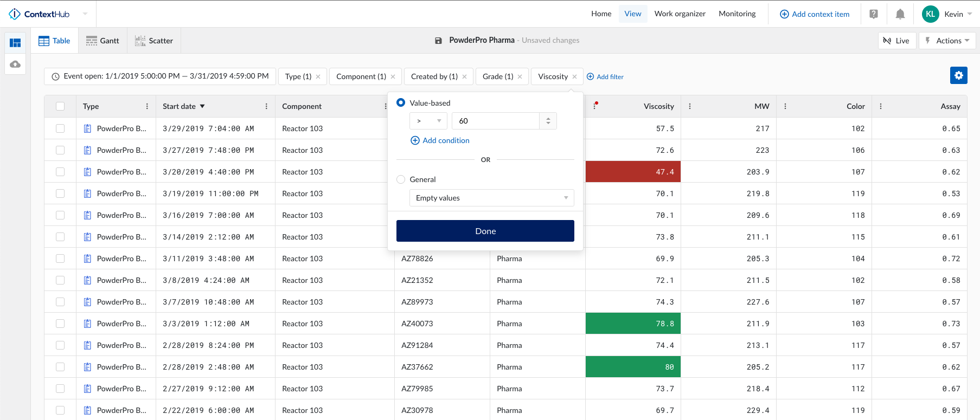The width and height of the screenshot is (980, 420).
Task: Open the notifications bell icon
Action: coord(900,14)
